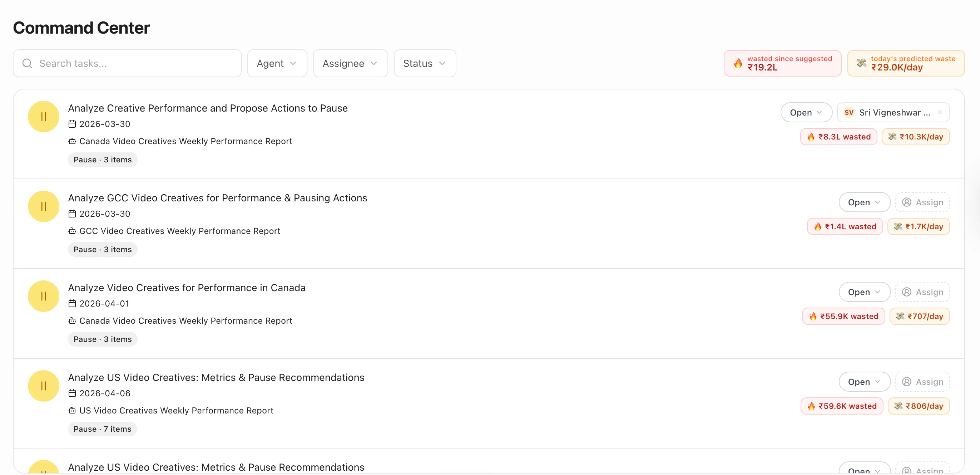
Task: Click pause icon for Analyze Creative Performance task
Action: [43, 117]
